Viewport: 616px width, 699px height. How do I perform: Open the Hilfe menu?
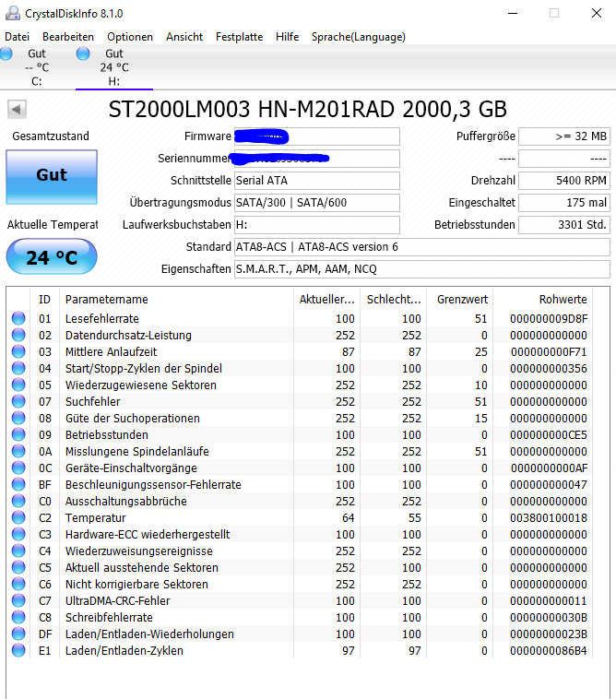pyautogui.click(x=287, y=37)
